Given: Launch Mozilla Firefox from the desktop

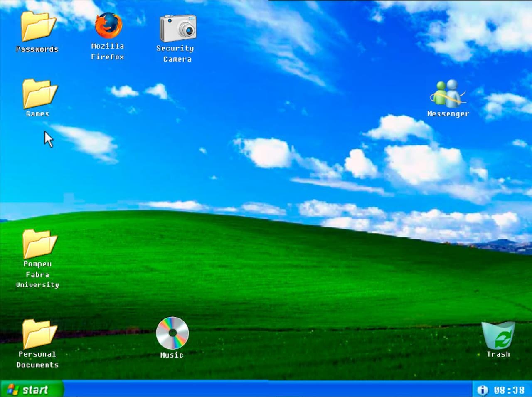Looking at the screenshot, I should coord(108,25).
